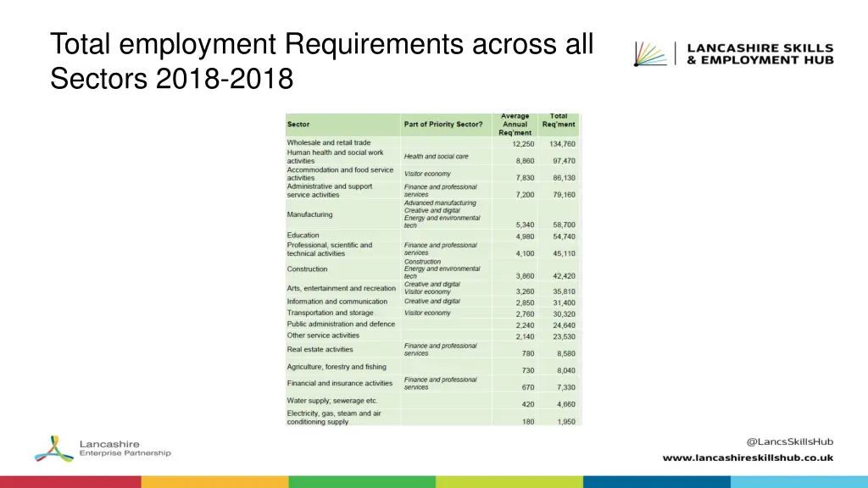868x488 pixels.
Task: Click total value 1,950
Action: pos(566,422)
